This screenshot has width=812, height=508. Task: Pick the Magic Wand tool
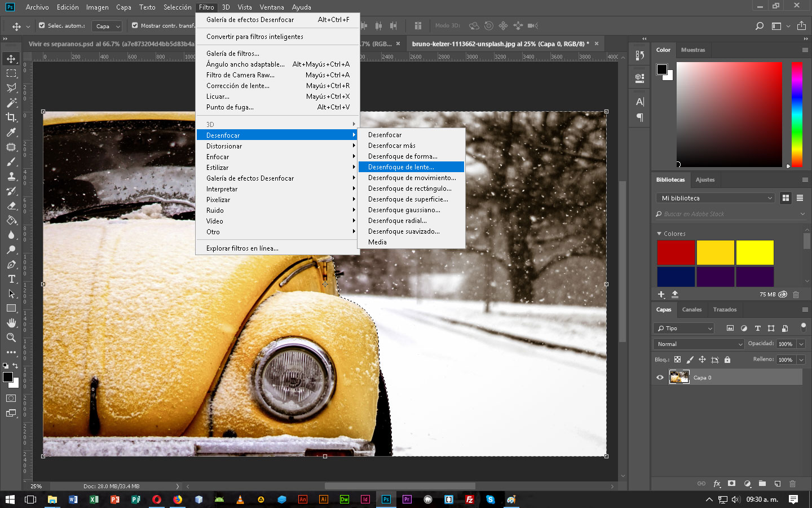click(11, 103)
